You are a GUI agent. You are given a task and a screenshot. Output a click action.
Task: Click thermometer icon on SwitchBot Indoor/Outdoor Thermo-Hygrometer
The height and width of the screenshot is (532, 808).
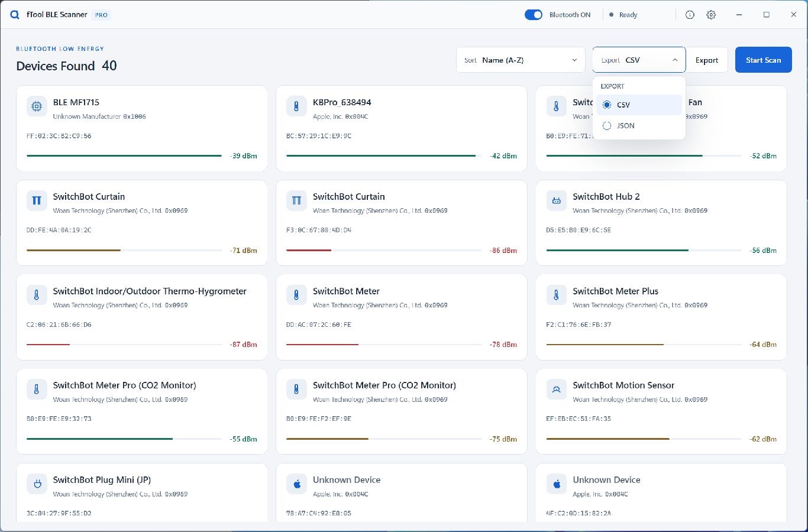point(37,295)
